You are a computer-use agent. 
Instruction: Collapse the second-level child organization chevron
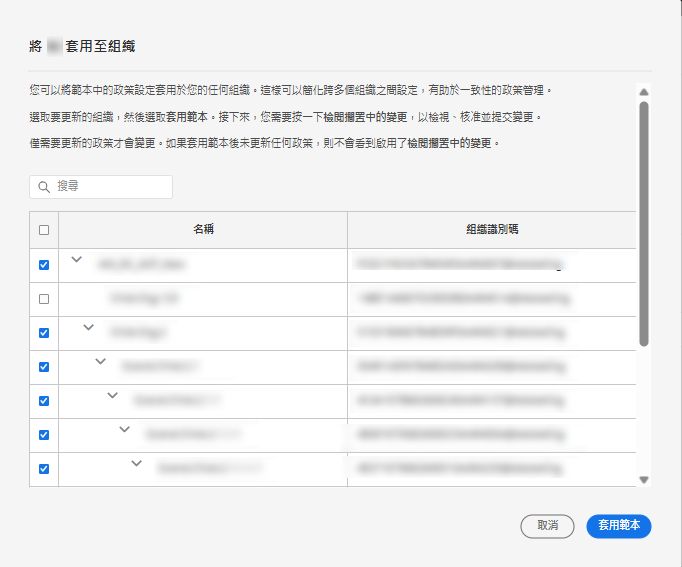[x=89, y=327]
